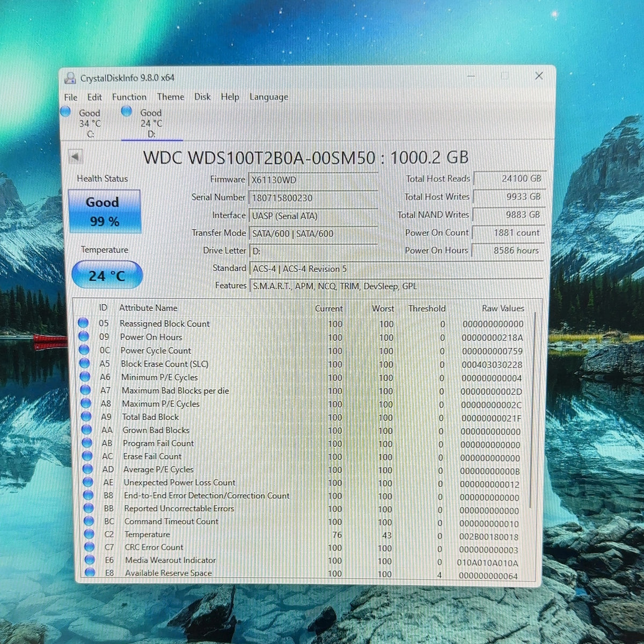This screenshot has width=644, height=644.
Task: Click the Good 99 % health status button
Action: point(105,211)
